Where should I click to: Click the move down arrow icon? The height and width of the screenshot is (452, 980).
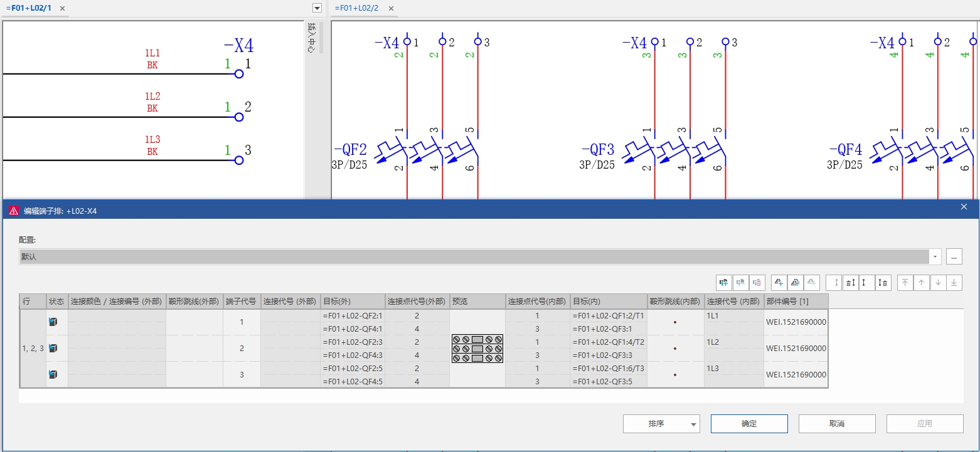click(937, 283)
